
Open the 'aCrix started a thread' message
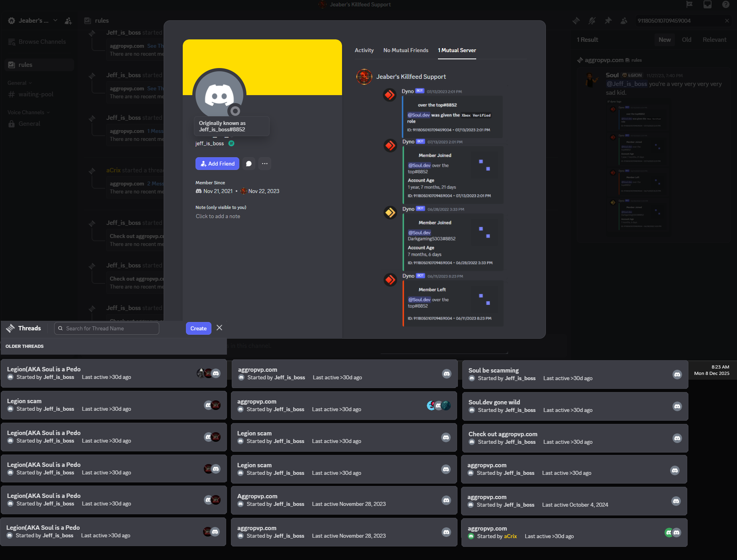135,170
